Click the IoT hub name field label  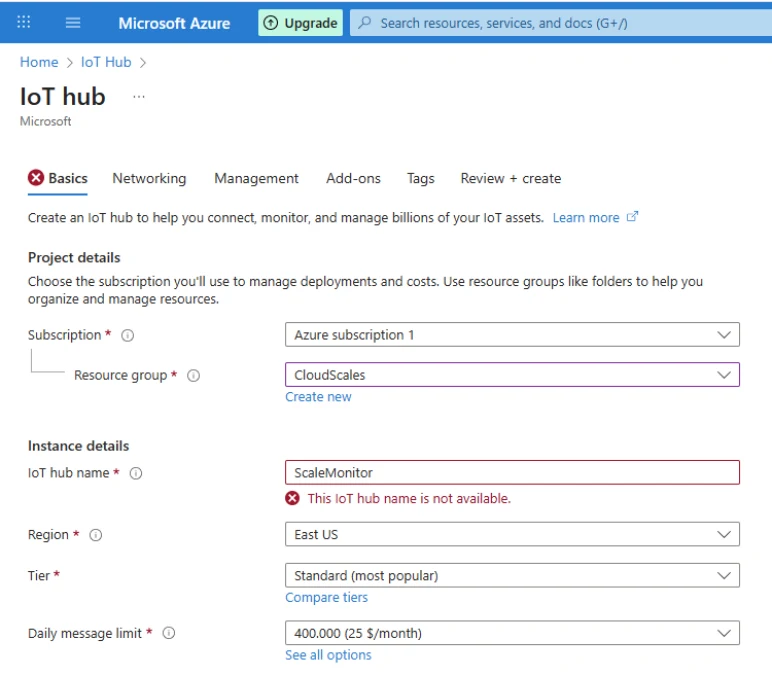[68, 473]
